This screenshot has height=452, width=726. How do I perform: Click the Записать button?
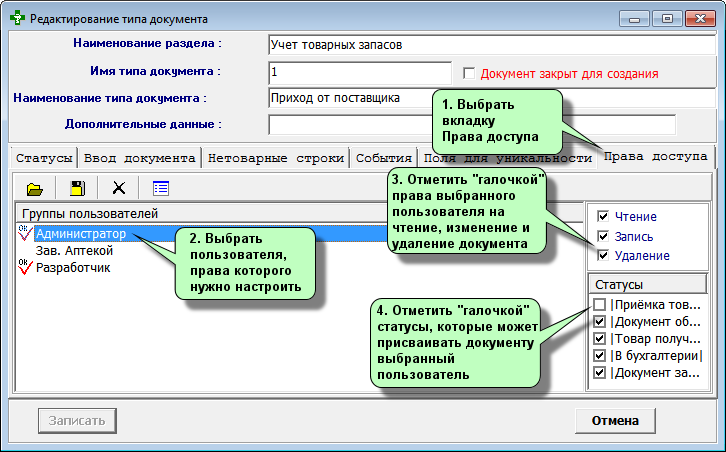(x=77, y=421)
